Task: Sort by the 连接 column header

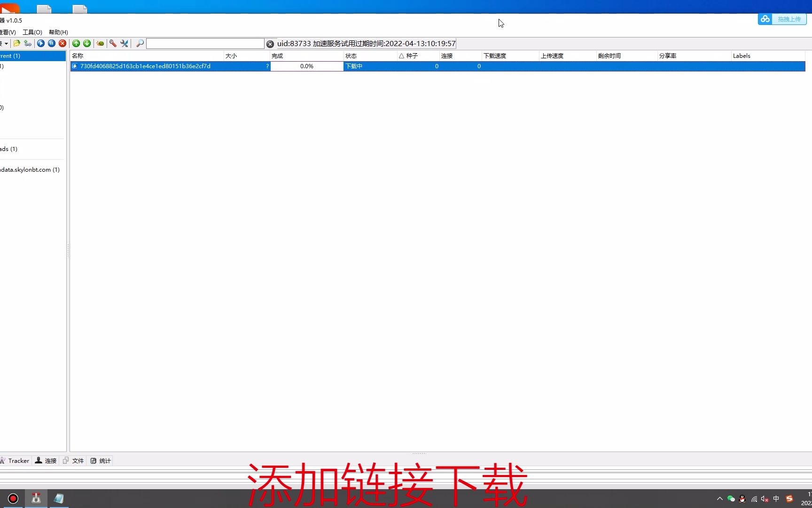Action: pyautogui.click(x=461, y=56)
